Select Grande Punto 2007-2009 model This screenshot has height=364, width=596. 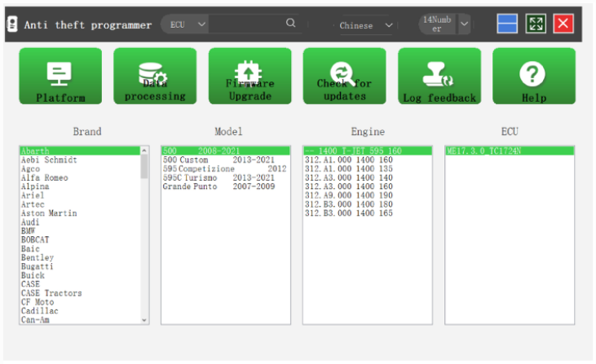219,186
